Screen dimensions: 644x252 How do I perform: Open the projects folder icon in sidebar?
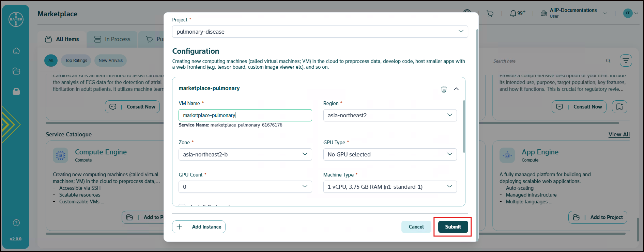tap(16, 71)
